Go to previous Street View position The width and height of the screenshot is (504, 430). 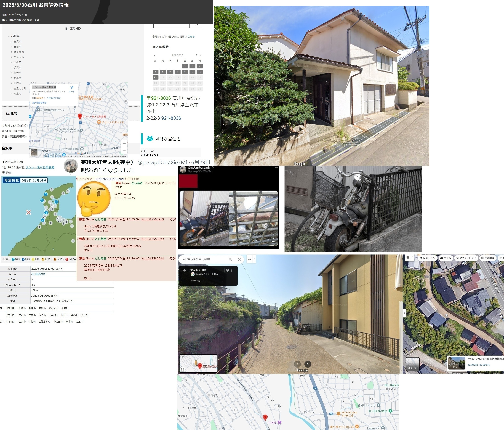(297, 364)
